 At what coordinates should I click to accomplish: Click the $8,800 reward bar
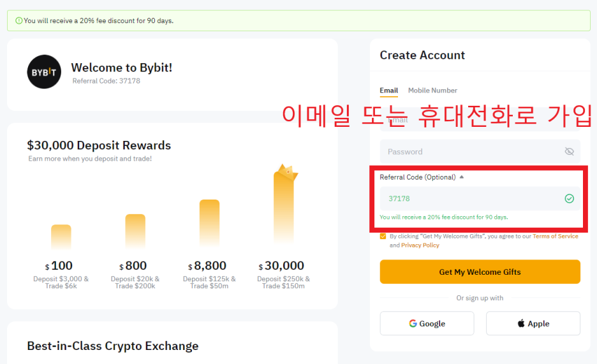[x=209, y=223]
